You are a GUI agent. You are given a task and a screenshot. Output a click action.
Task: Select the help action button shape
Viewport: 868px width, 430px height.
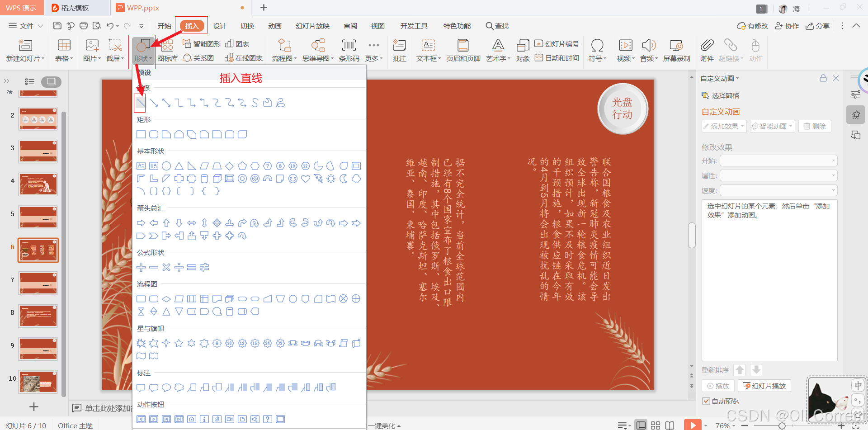pyautogui.click(x=268, y=419)
